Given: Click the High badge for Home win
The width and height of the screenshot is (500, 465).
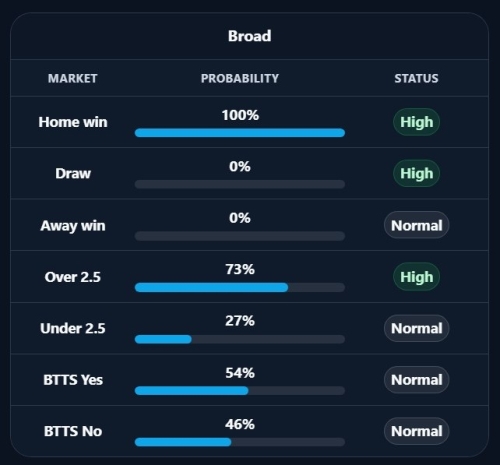Looking at the screenshot, I should [416, 122].
